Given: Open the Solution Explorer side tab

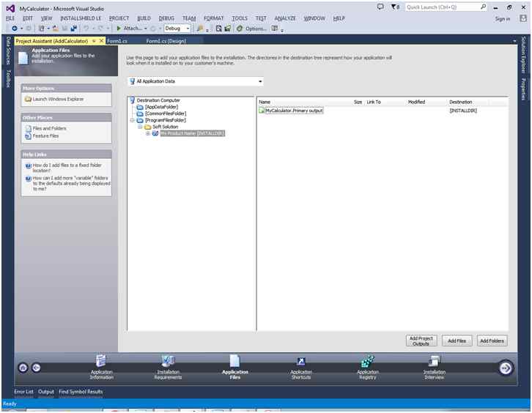Looking at the screenshot, I should point(523,55).
